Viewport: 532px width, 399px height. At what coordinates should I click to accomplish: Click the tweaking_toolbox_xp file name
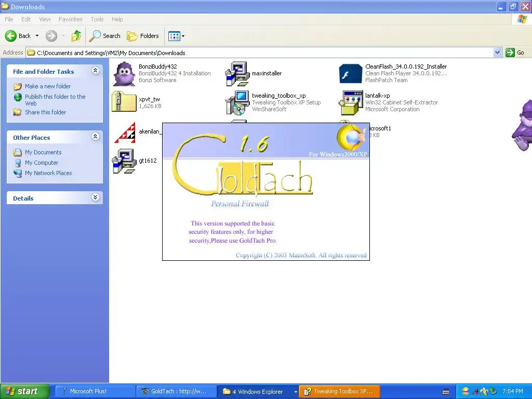pyautogui.click(x=278, y=96)
